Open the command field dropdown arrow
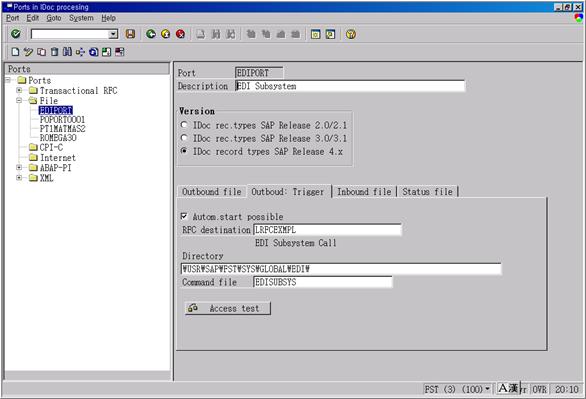The height and width of the screenshot is (399, 586). pyautogui.click(x=113, y=34)
